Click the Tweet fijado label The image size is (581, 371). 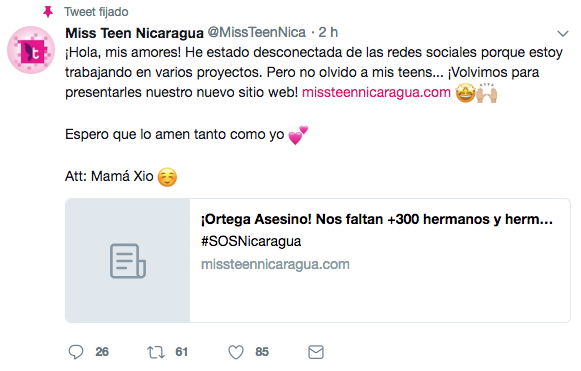[x=96, y=12]
